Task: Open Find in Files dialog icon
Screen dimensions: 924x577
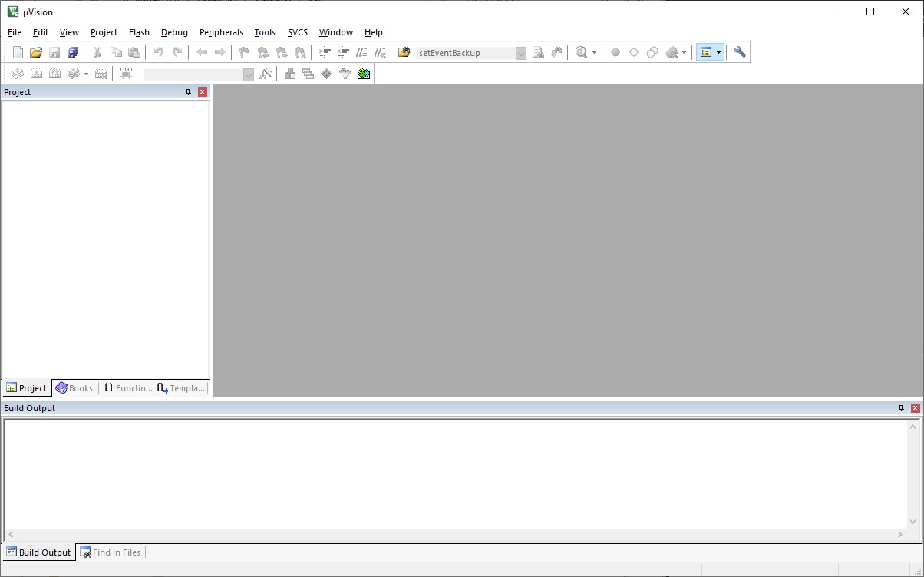Action: coord(404,52)
